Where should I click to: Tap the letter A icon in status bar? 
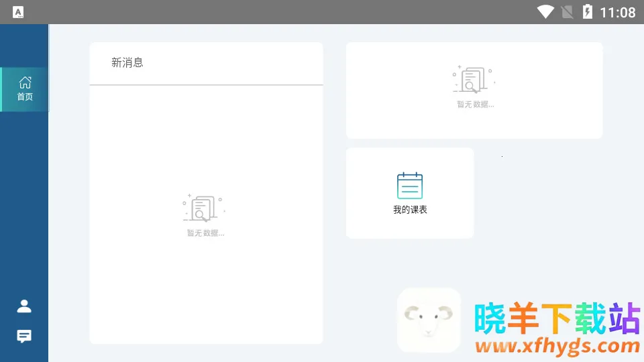[x=18, y=12]
